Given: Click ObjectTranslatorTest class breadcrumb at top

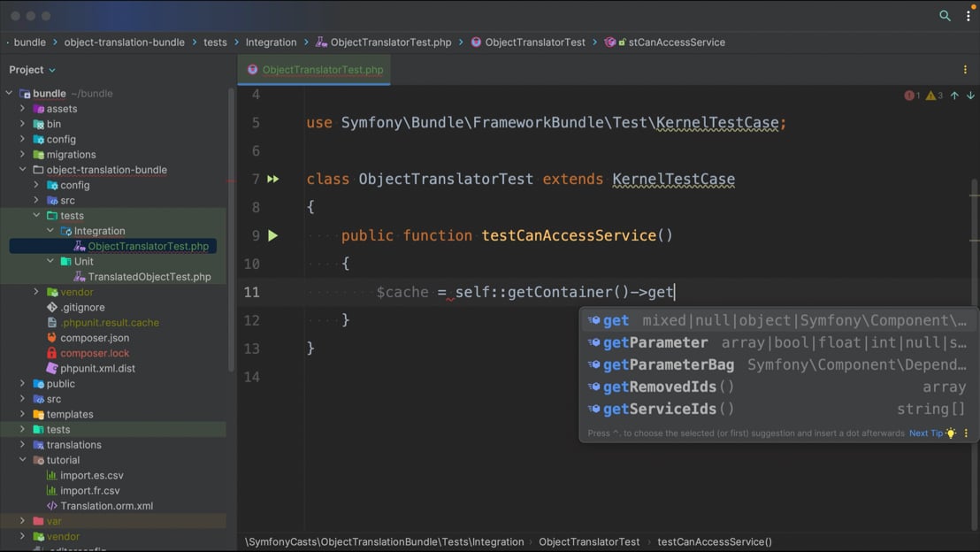Looking at the screenshot, I should point(528,42).
